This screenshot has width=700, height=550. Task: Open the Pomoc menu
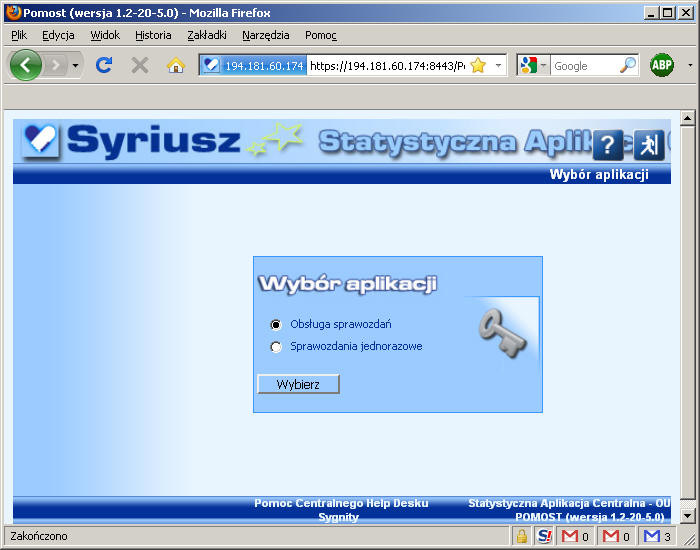(x=321, y=35)
